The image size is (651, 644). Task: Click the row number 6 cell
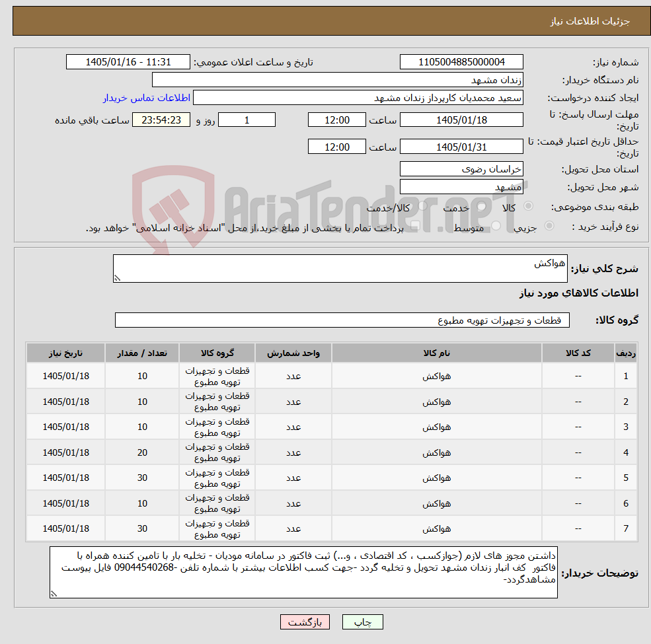pos(626,503)
